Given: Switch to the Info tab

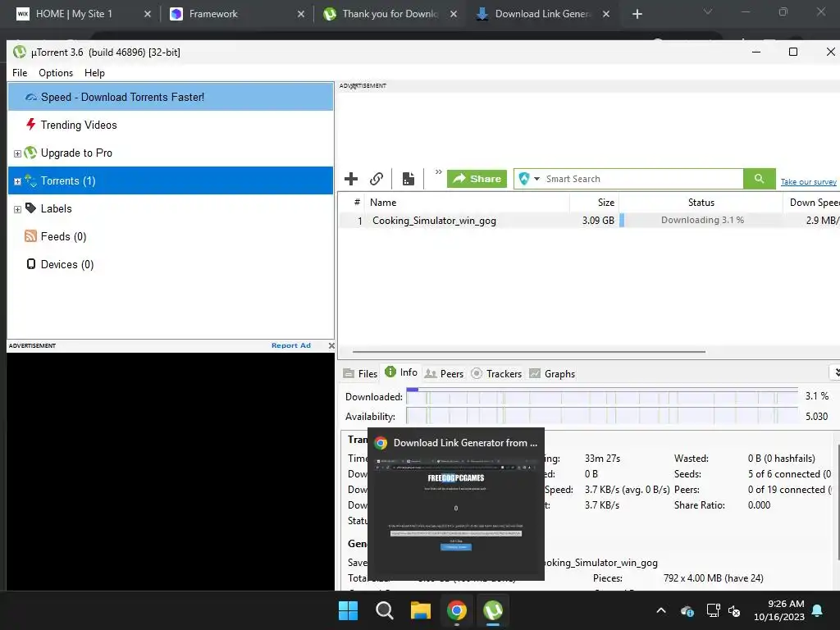Looking at the screenshot, I should pos(401,372).
